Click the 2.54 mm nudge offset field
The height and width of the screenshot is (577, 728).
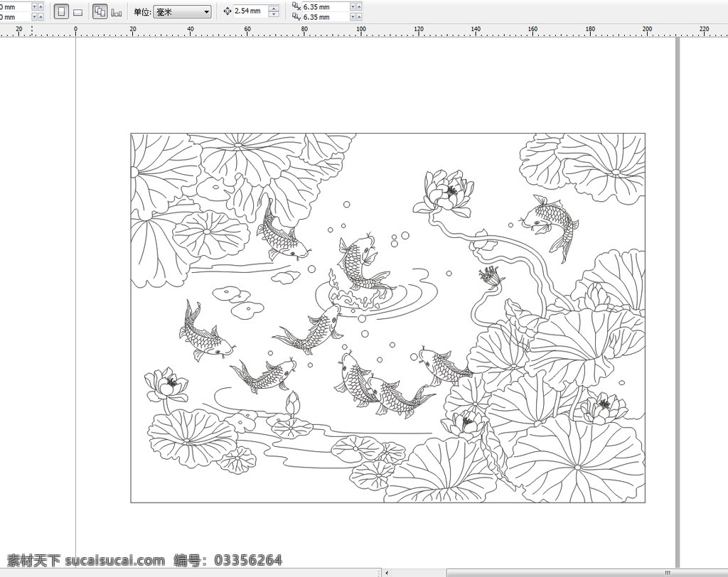point(251,11)
